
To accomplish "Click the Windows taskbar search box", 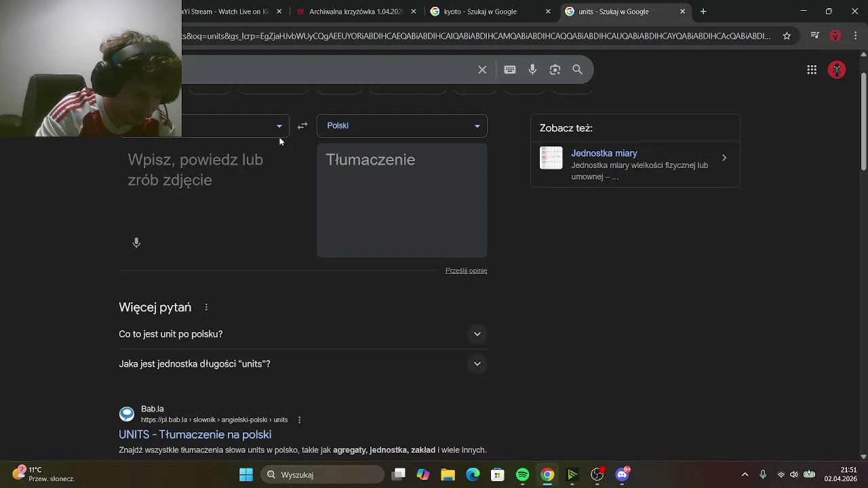I will coord(323,474).
